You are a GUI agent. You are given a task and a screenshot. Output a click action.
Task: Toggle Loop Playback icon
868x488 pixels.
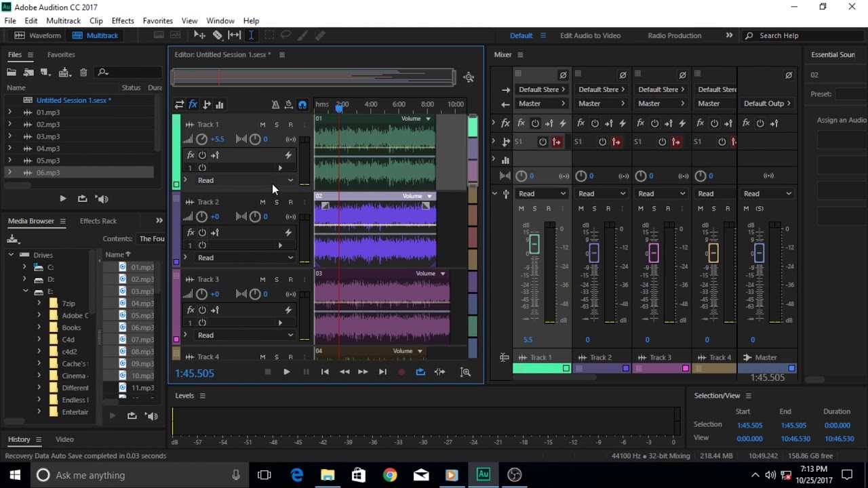420,371
